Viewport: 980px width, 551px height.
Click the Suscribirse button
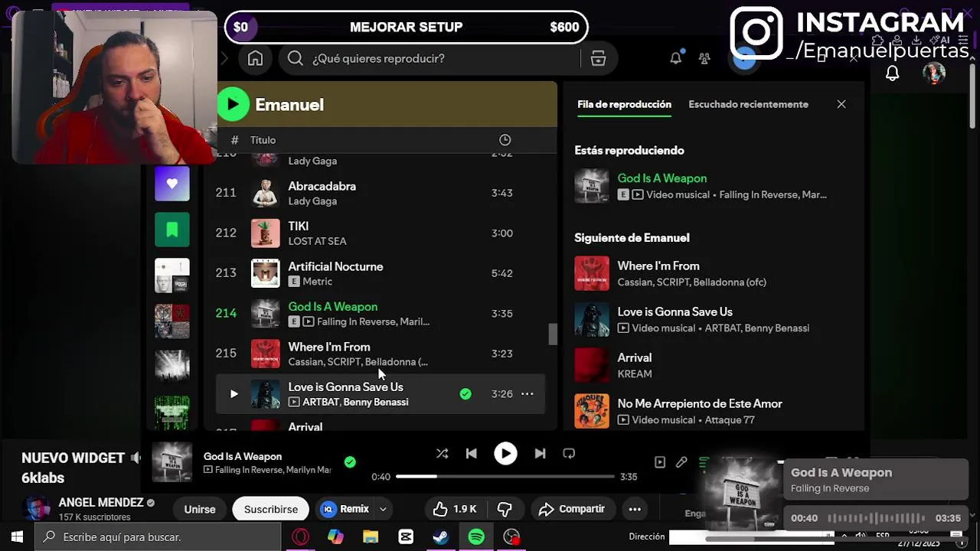coord(270,509)
